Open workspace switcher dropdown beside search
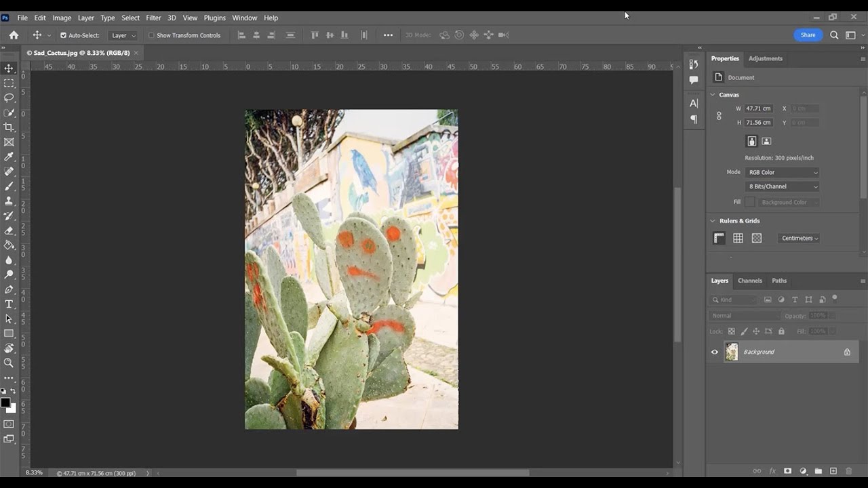The height and width of the screenshot is (488, 868). click(853, 35)
